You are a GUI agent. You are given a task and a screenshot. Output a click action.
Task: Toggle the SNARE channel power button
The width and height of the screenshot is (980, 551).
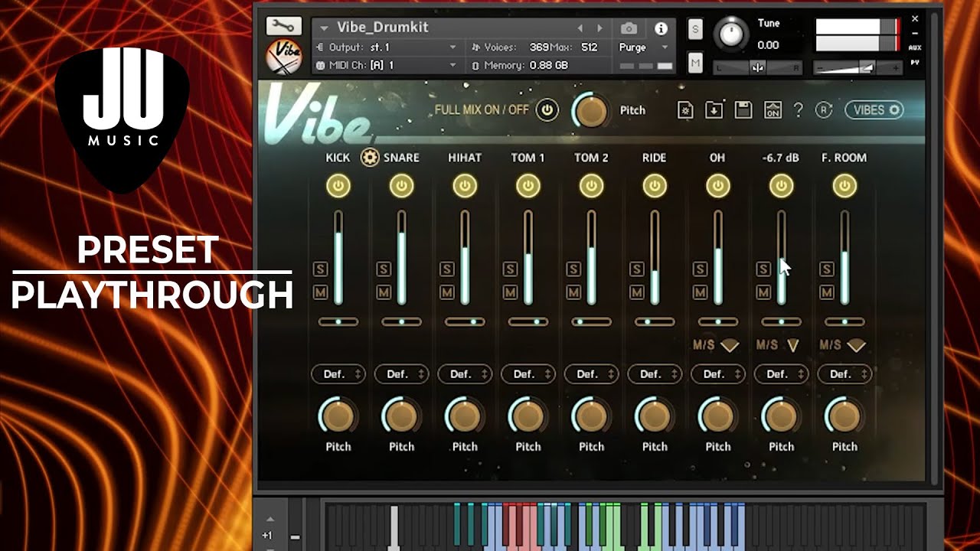click(x=401, y=186)
